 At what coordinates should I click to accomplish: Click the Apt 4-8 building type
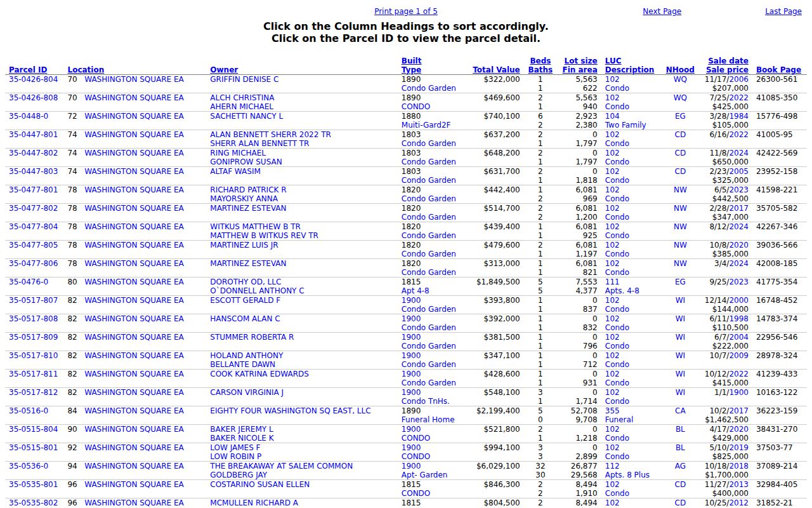click(416, 291)
